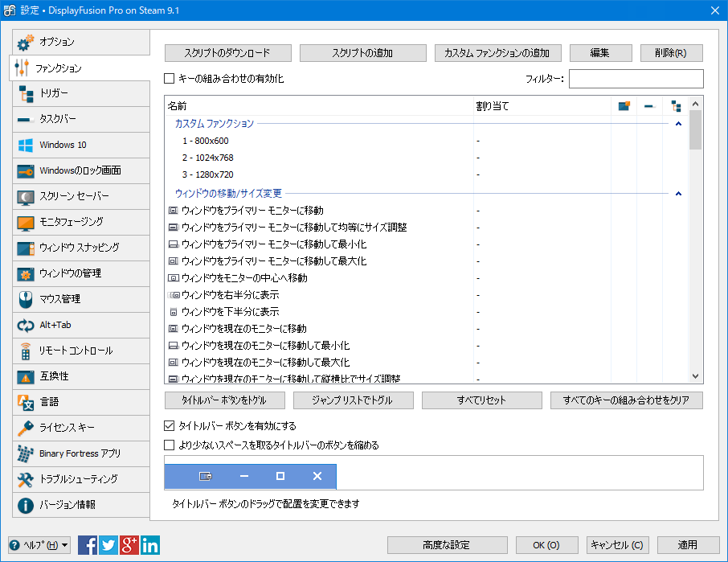Open the バージョン情報 section

pos(24,507)
